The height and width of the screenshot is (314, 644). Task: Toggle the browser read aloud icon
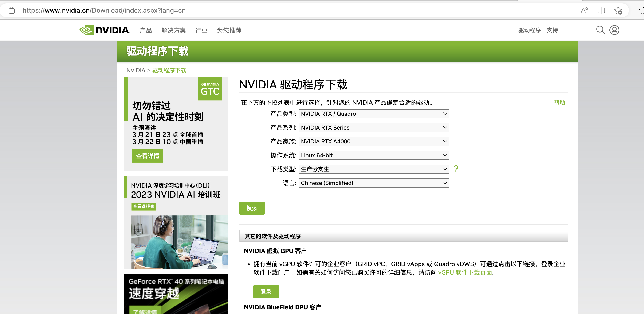coord(584,10)
